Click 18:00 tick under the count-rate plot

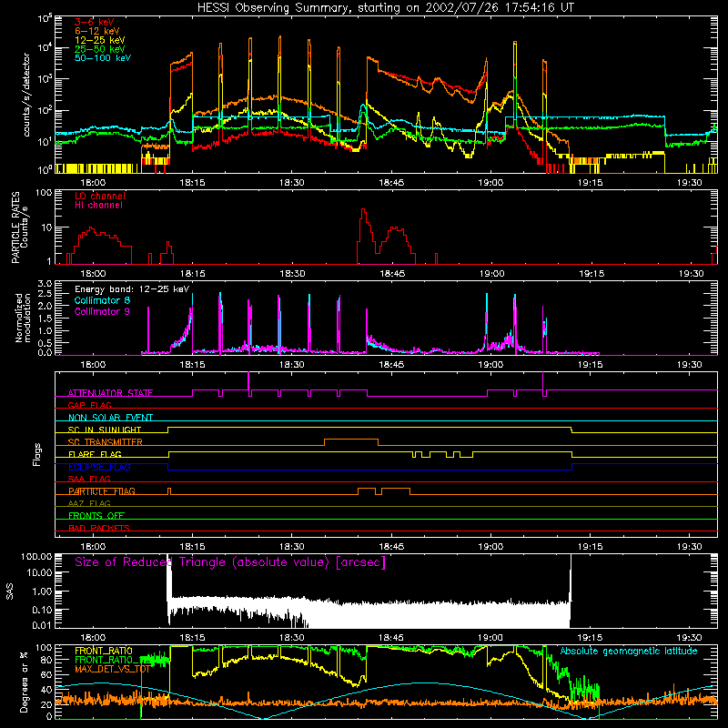[93, 183]
